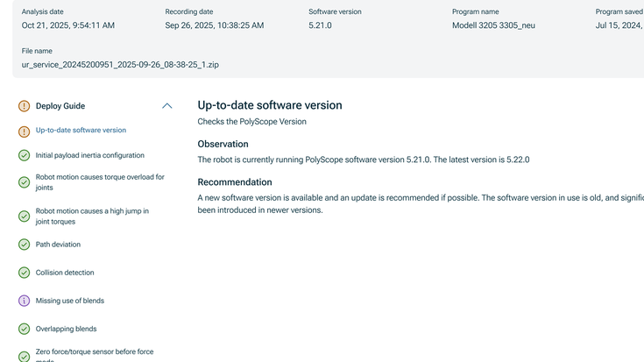Click the Deploy Guide section heading

[60, 106]
